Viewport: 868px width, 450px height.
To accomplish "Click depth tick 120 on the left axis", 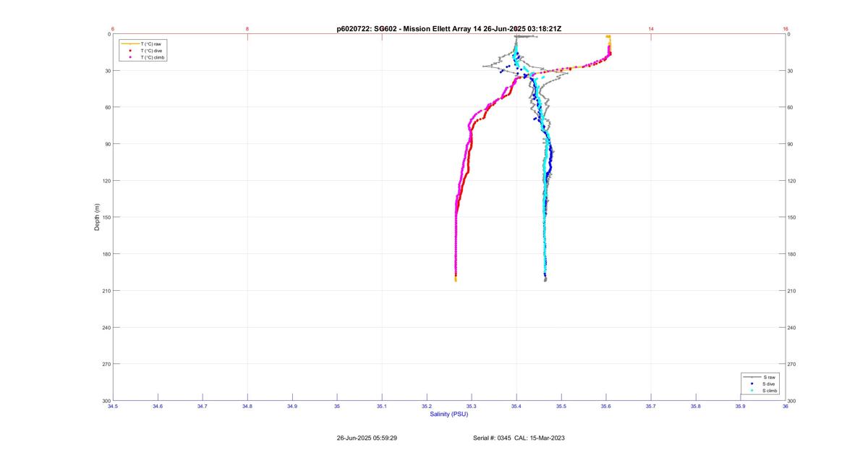I will pos(107,181).
